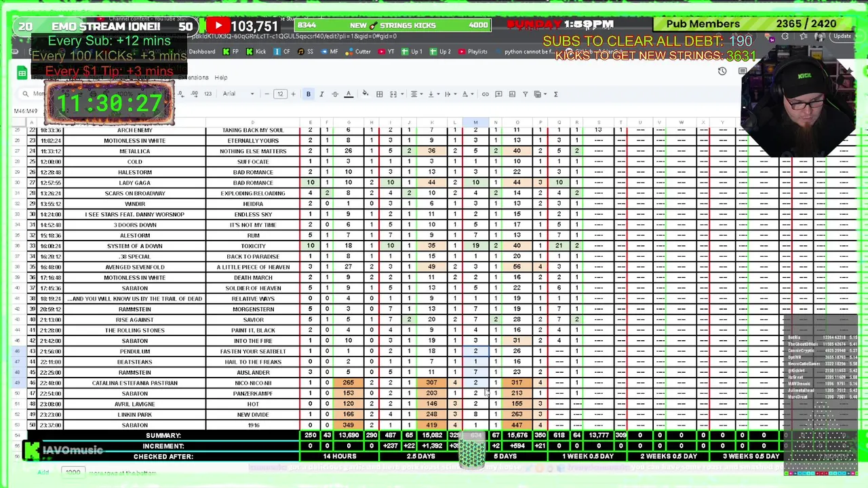Increase font size with plus button
Image resolution: width=868 pixels, height=488 pixels.
pos(293,94)
